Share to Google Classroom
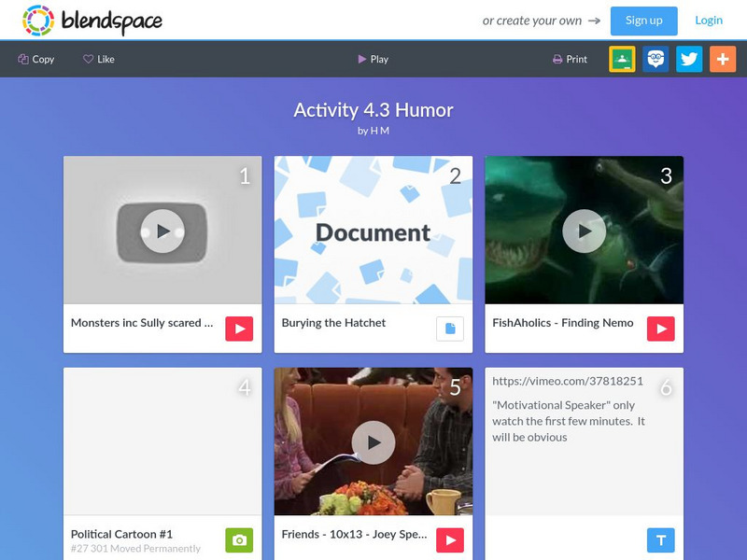The width and height of the screenshot is (747, 560). [x=622, y=59]
